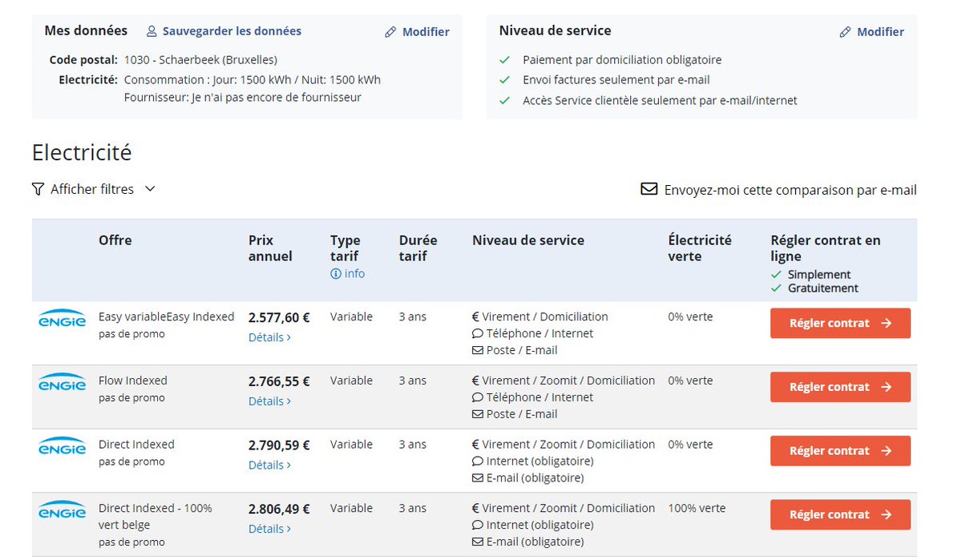Click the Durée tarif column header
The height and width of the screenshot is (560, 962).
[418, 248]
